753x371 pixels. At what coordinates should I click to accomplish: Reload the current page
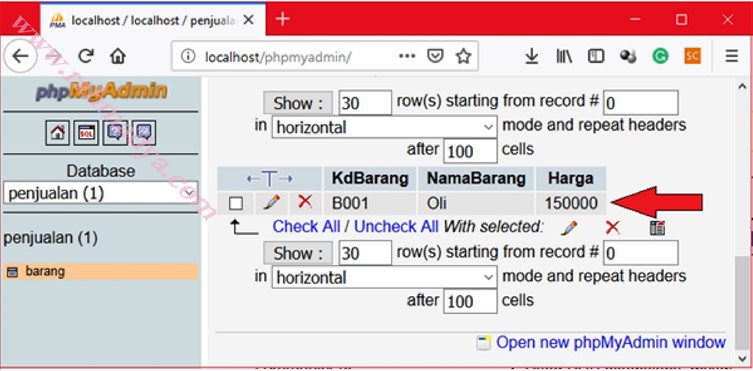[x=85, y=57]
